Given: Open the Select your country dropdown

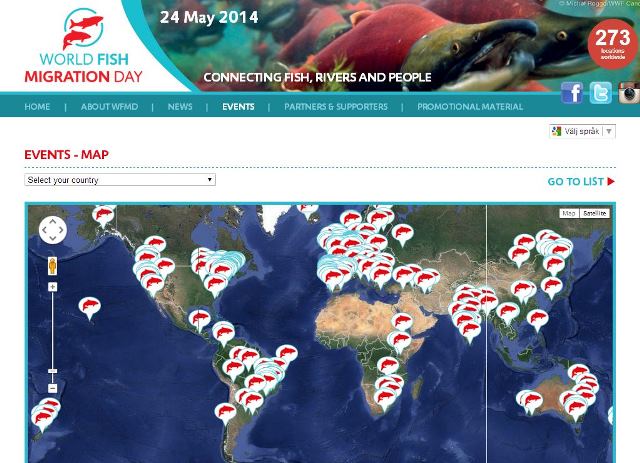Looking at the screenshot, I should [120, 180].
